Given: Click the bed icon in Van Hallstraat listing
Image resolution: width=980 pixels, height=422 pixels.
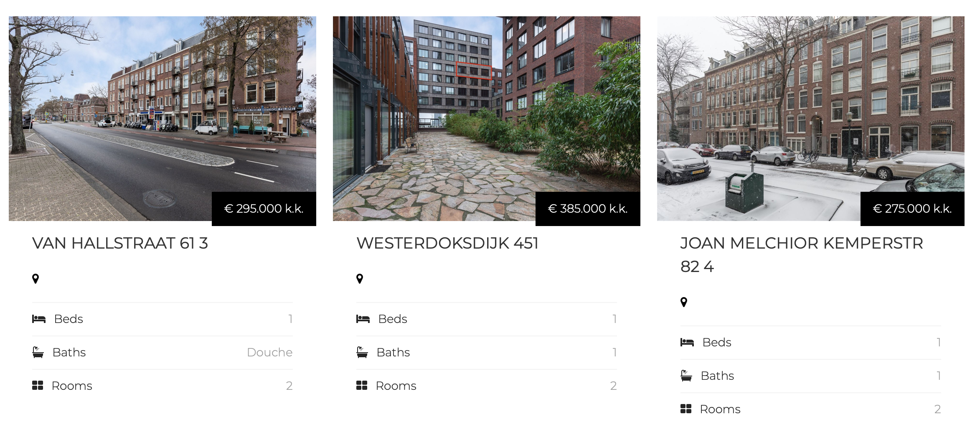Looking at the screenshot, I should 39,319.
